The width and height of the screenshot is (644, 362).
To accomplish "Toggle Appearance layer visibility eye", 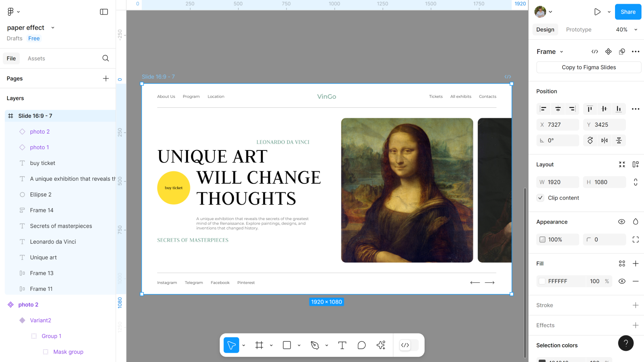I will tap(621, 222).
